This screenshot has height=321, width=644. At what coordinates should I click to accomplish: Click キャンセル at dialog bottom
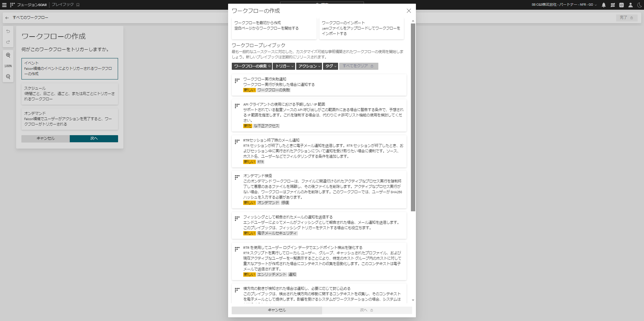(277, 310)
